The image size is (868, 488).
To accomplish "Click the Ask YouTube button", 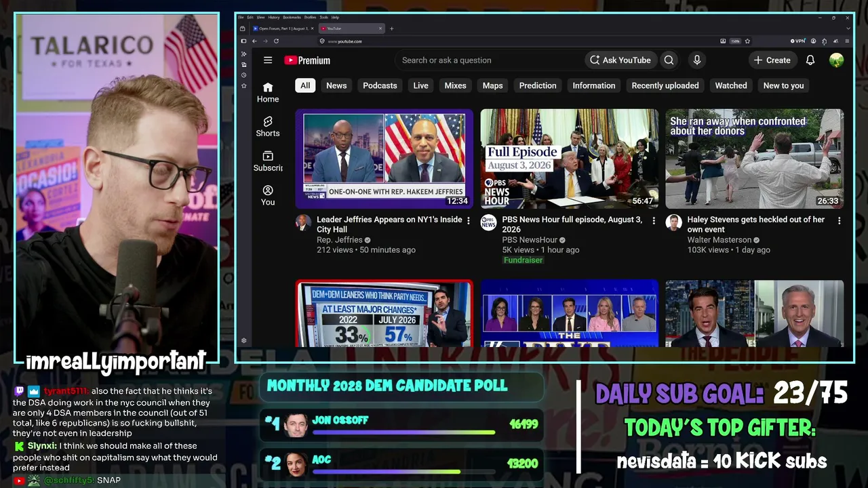I will point(620,60).
